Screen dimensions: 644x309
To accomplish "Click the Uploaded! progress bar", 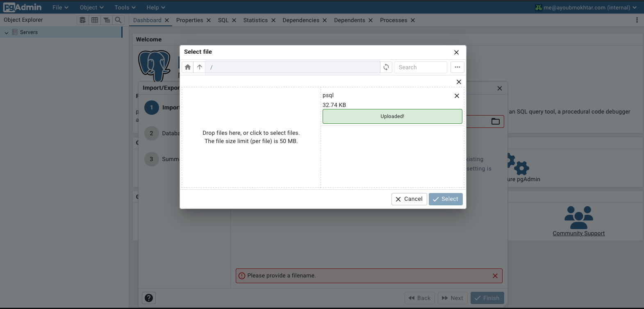I will click(392, 116).
